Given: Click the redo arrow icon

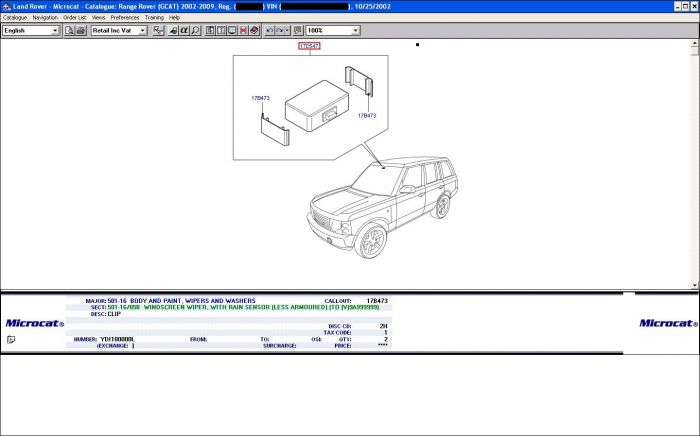Looking at the screenshot, I should click(279, 30).
